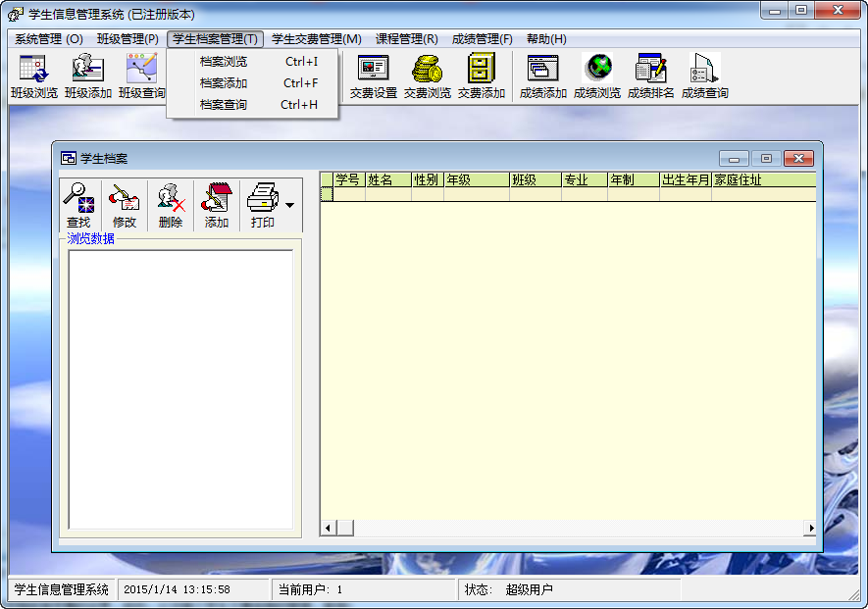The width and height of the screenshot is (868, 609).
Task: Click inside the 浏览数据 list box
Action: pos(180,389)
